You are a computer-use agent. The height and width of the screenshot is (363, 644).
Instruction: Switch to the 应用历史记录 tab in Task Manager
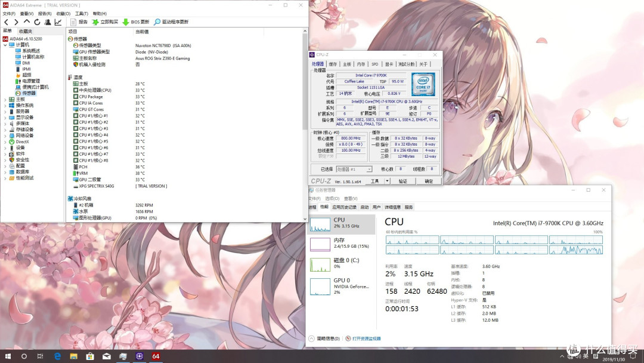click(345, 207)
